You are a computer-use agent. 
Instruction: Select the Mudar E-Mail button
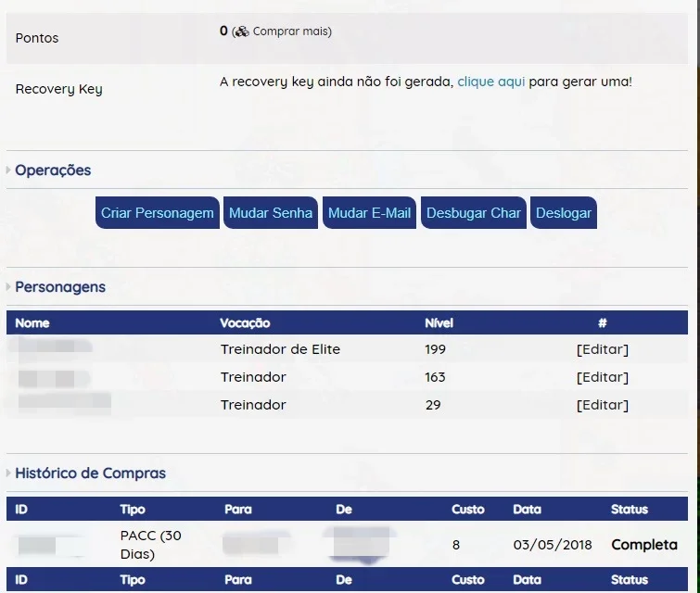pos(369,213)
